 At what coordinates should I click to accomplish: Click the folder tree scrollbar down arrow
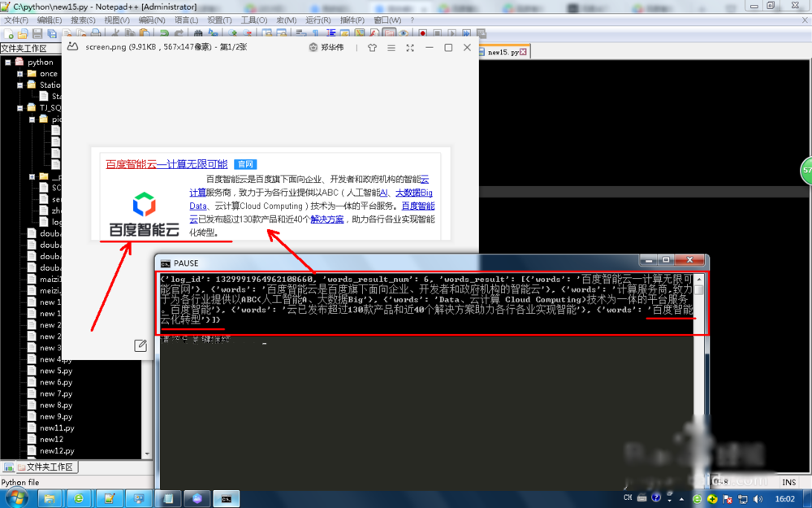[x=147, y=454]
